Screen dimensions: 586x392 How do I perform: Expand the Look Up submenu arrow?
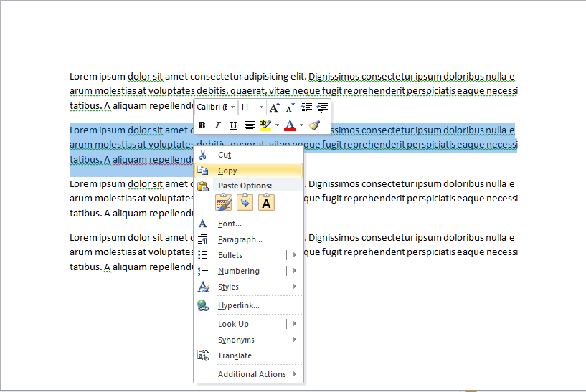coord(295,324)
